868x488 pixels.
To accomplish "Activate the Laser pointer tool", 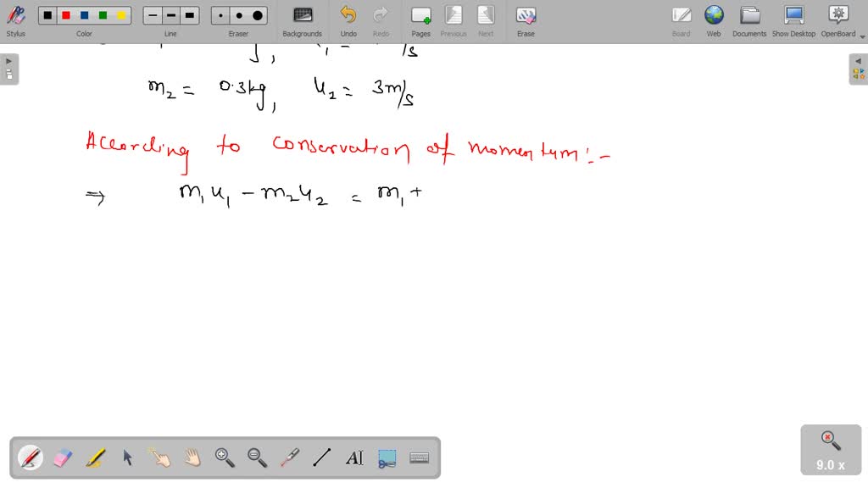I will 288,457.
